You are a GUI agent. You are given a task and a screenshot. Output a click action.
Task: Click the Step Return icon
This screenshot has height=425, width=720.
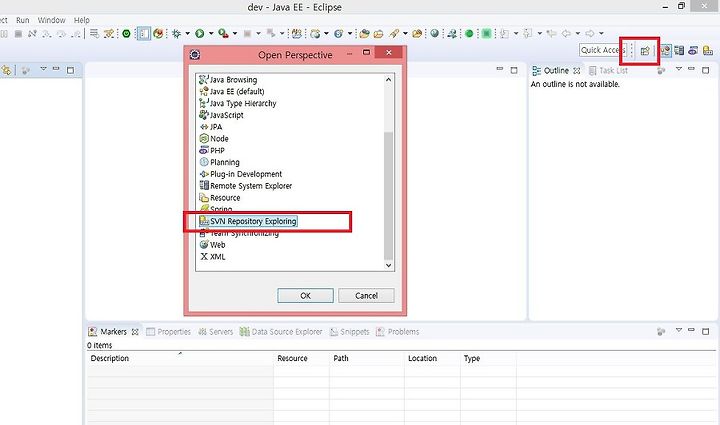pyautogui.click(x=77, y=34)
